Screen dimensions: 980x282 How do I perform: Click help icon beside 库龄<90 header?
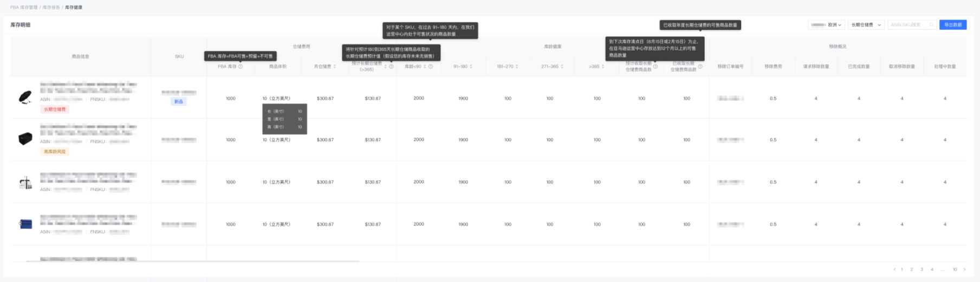[431, 67]
